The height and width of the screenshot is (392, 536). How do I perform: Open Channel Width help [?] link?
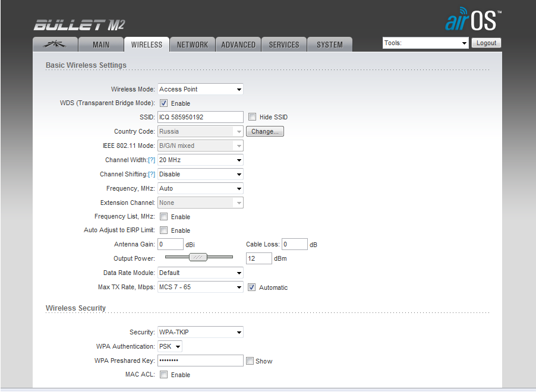point(152,160)
